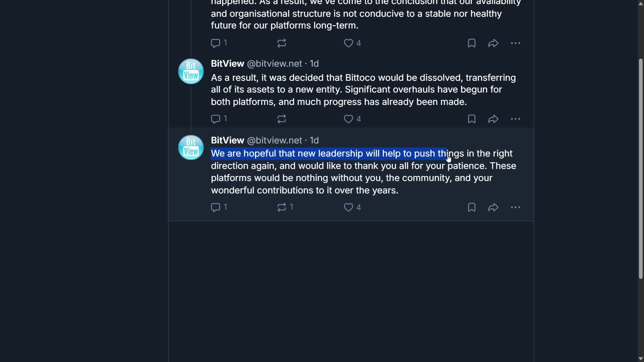Image resolution: width=644 pixels, height=362 pixels.
Task: Reply to the Bittoco dissolved post
Action: tap(215, 119)
